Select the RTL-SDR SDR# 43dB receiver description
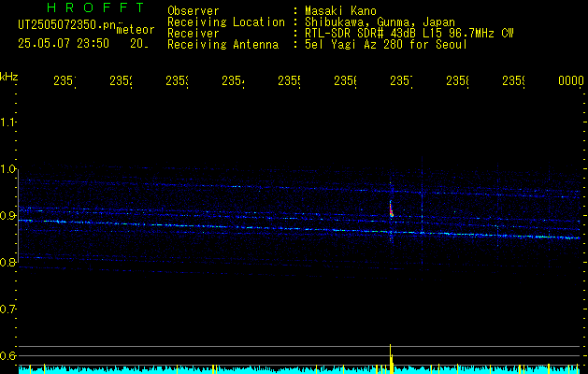 409,34
